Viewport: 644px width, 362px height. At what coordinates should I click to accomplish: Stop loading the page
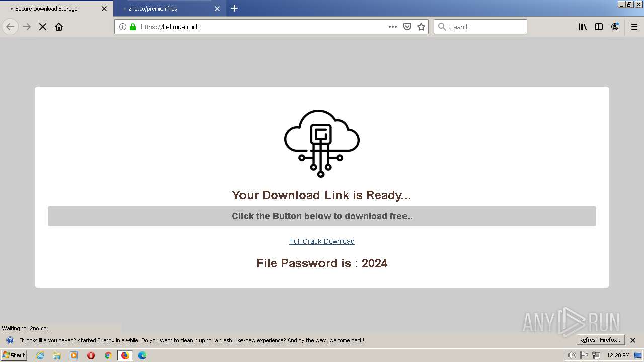(43, 27)
